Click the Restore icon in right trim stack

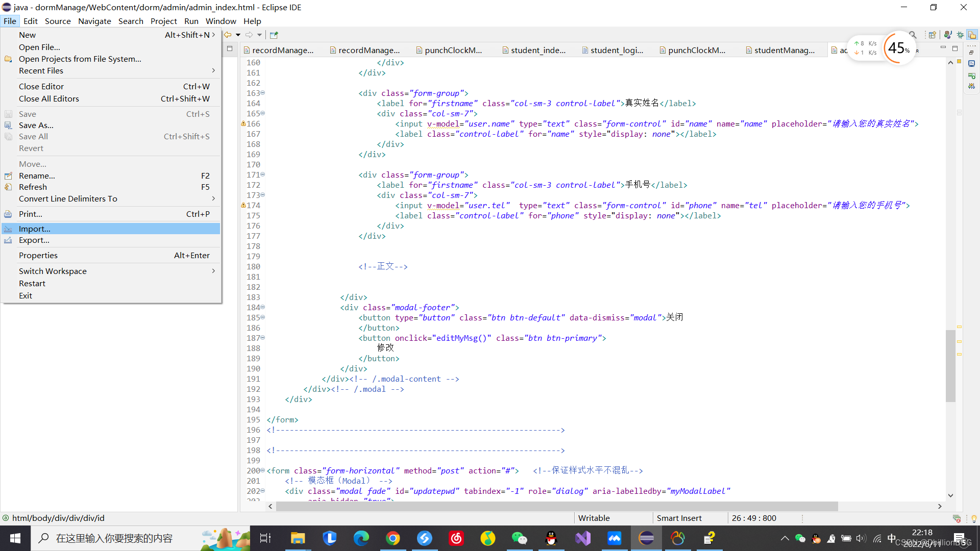pos(971,53)
